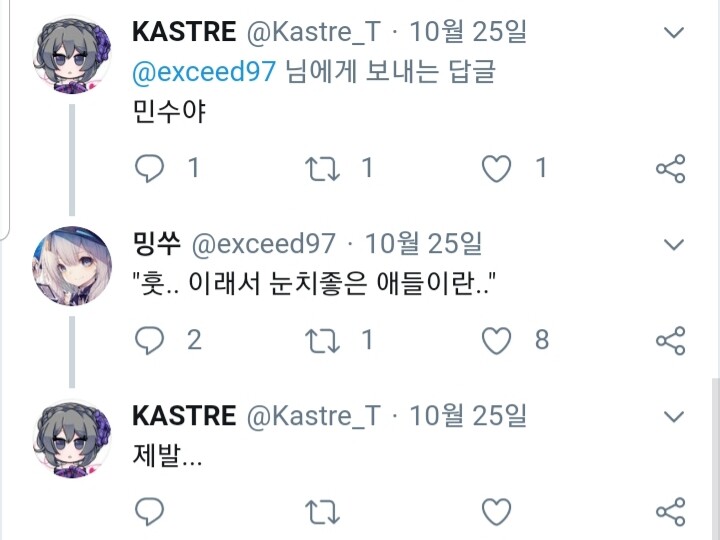This screenshot has width=720, height=540.
Task: Reply to the first KASTRE tweet "민수야"
Action: tap(149, 168)
